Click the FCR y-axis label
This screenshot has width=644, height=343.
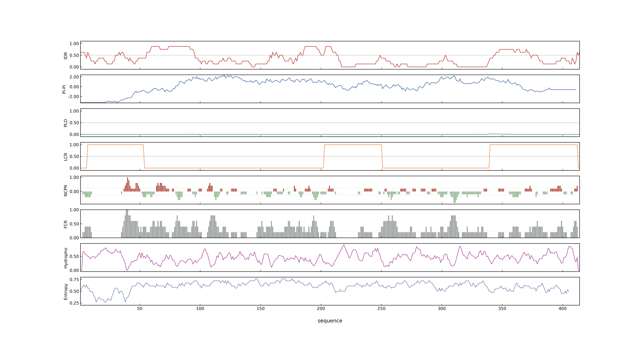pyautogui.click(x=66, y=224)
